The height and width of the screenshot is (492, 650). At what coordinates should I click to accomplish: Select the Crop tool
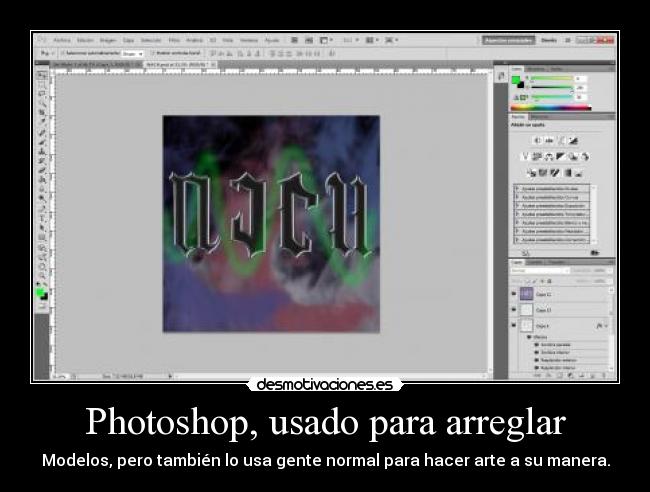(x=42, y=112)
